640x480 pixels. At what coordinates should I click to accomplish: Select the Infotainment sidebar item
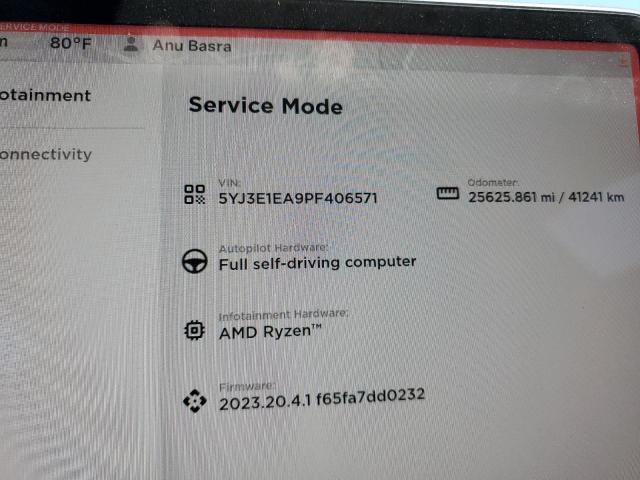(45, 96)
